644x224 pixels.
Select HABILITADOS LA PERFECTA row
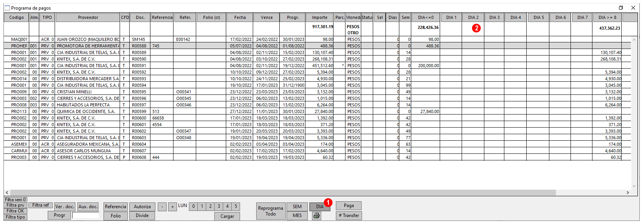point(318,105)
